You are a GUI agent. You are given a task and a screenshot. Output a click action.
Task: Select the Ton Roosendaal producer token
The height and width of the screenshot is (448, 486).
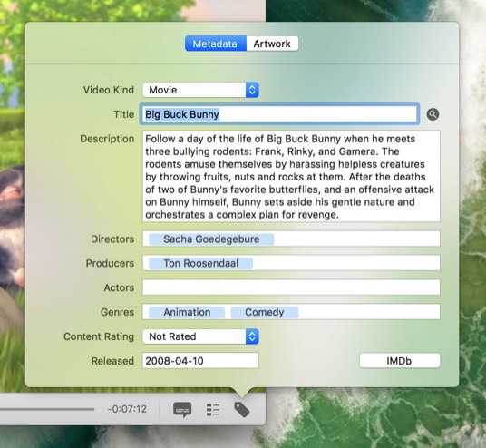201,263
